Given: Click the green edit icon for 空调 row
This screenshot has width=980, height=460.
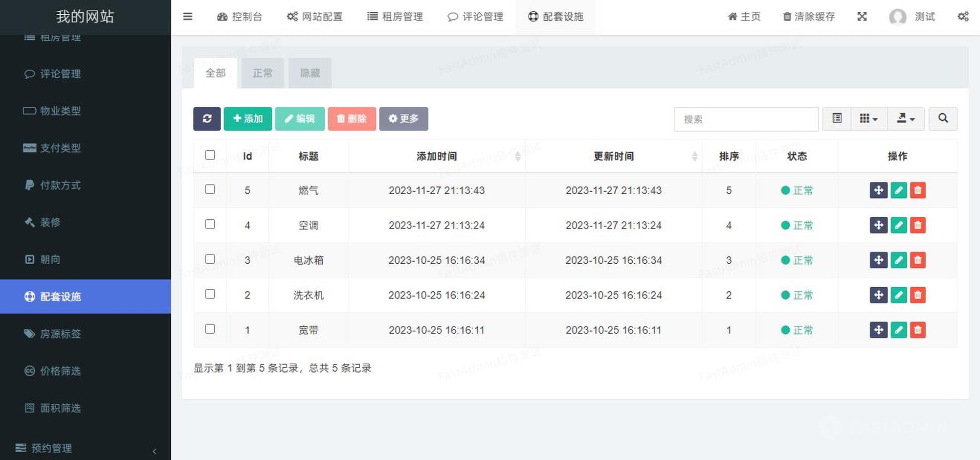Looking at the screenshot, I should (898, 225).
